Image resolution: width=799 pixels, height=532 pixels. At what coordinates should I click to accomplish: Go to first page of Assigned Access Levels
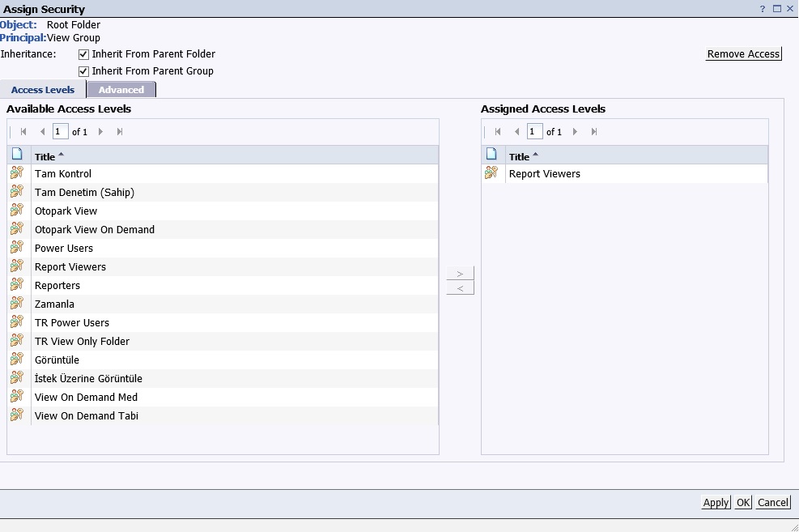tap(498, 131)
